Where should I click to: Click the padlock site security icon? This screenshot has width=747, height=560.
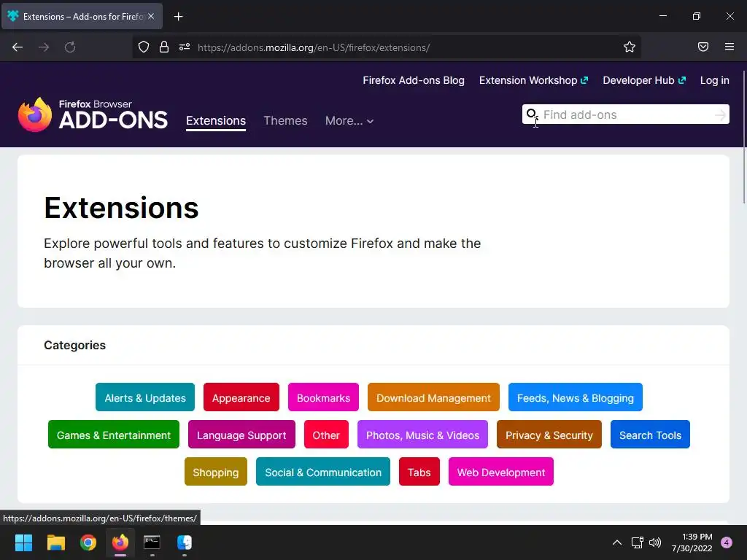pos(164,47)
